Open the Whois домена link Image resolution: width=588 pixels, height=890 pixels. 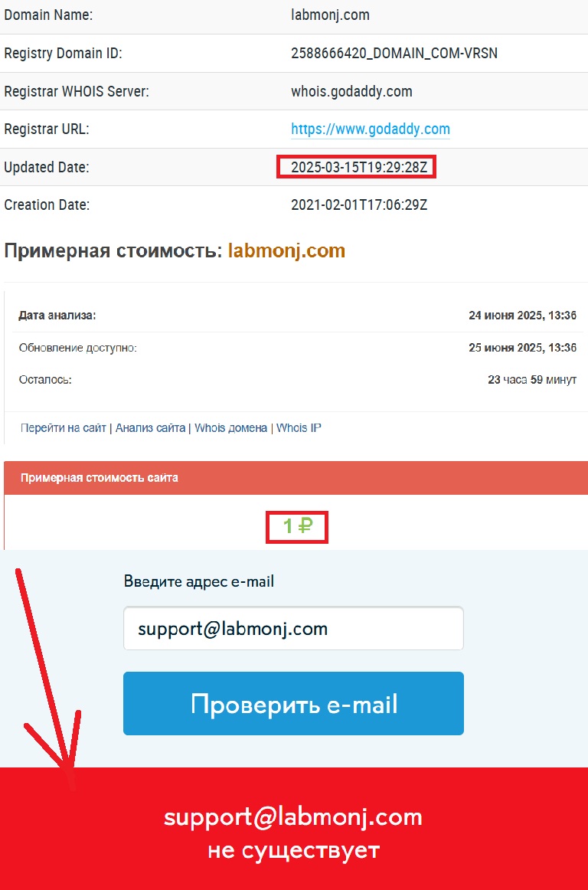click(230, 428)
